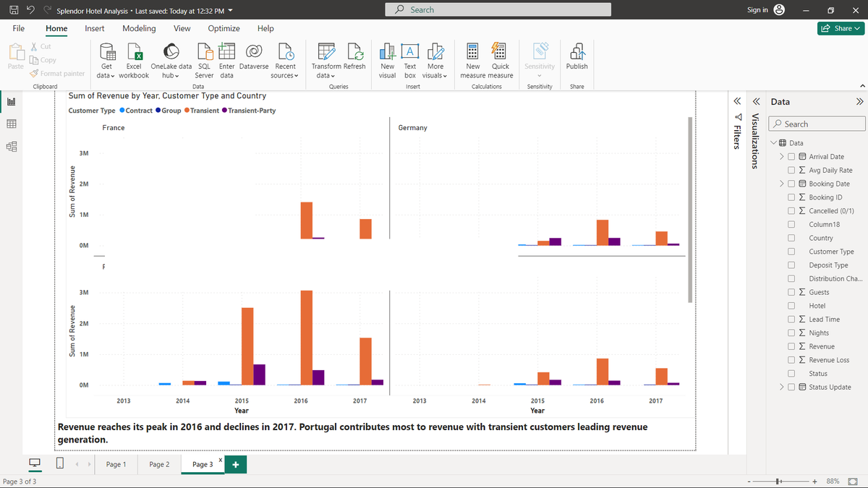Click the Format painter tool

click(x=57, y=73)
